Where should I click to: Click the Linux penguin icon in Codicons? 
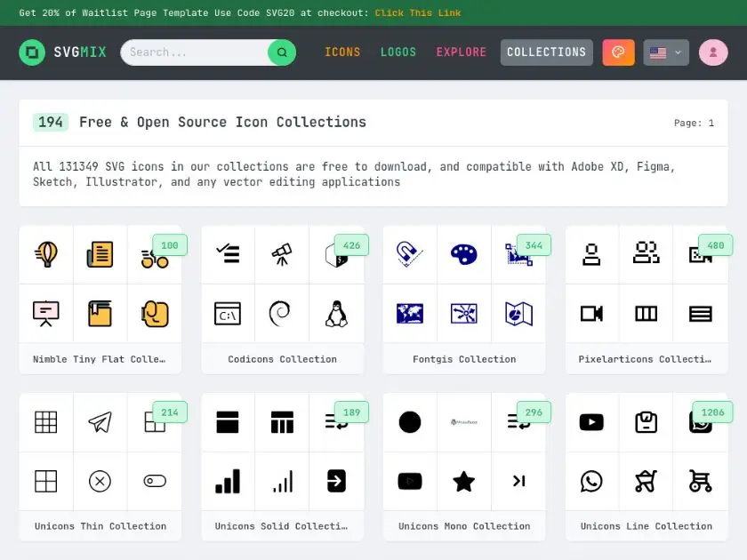coord(337,314)
